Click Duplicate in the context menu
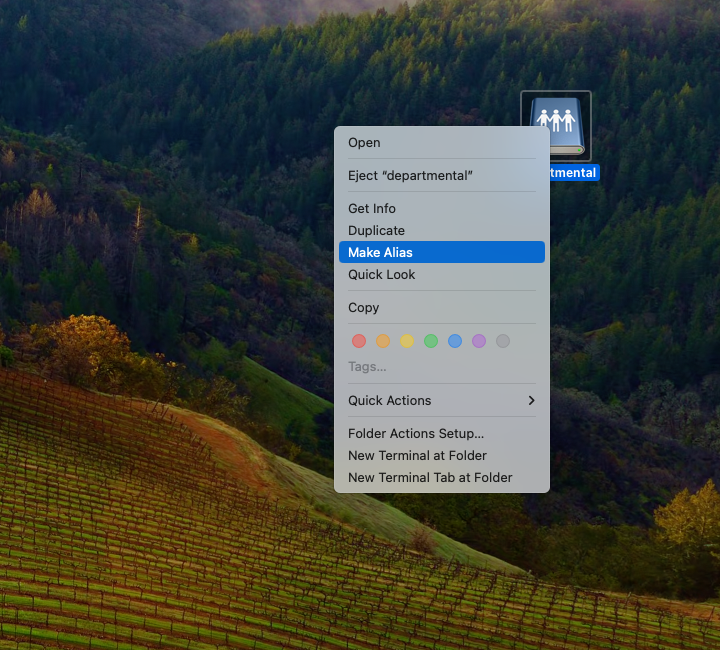 point(376,231)
